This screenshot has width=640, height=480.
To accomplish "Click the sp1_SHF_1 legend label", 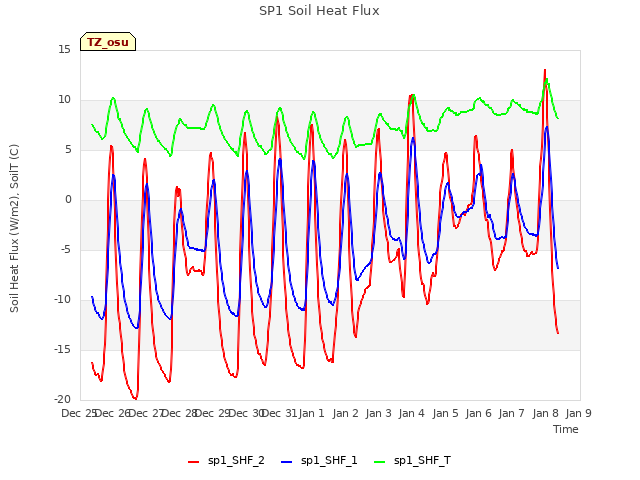I will coord(329,460).
